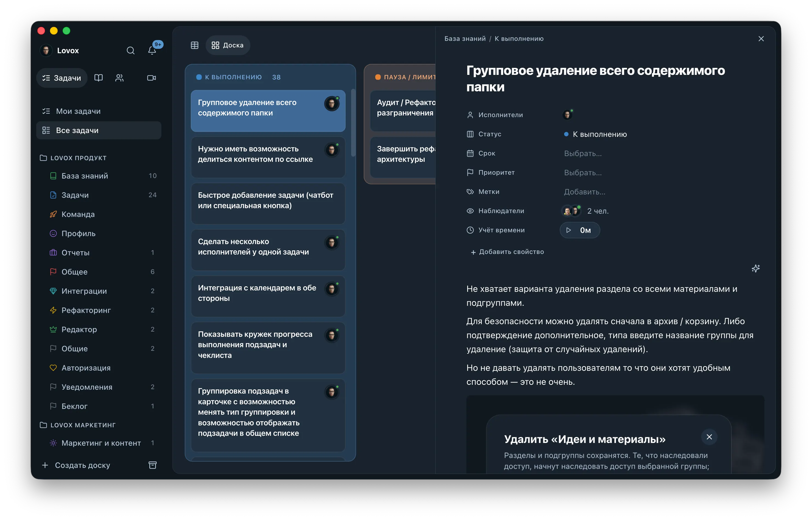
Task: Click the 'К выполнению' column scrollbar
Action: [x=353, y=122]
